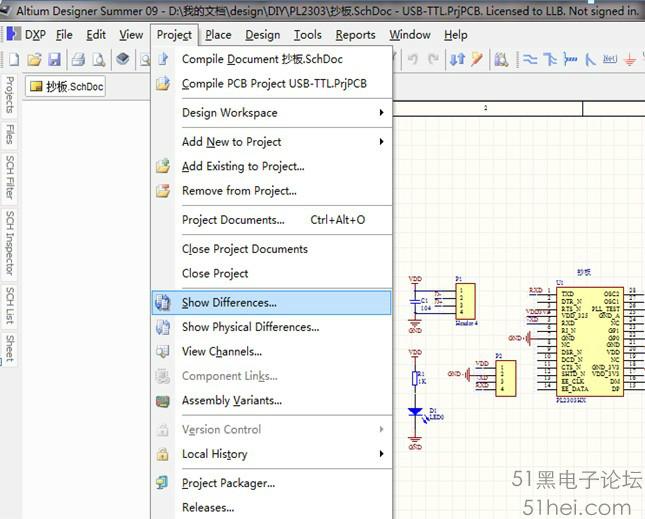Choose Show Physical Differences...
This screenshot has width=645, height=519.
tap(271, 327)
